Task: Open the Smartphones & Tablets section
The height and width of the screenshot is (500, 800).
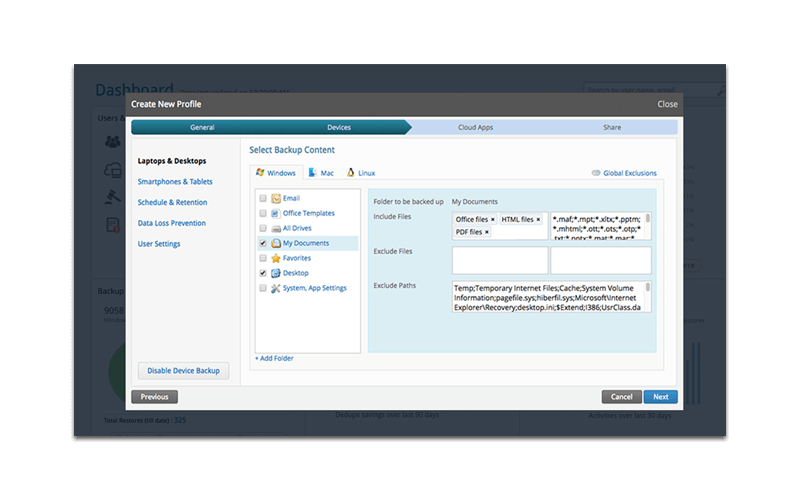Action: click(x=175, y=182)
